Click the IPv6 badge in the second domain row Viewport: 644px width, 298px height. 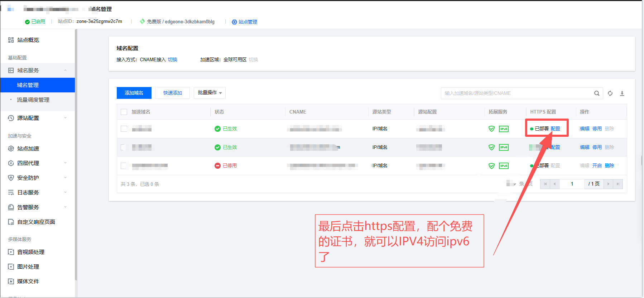click(504, 147)
